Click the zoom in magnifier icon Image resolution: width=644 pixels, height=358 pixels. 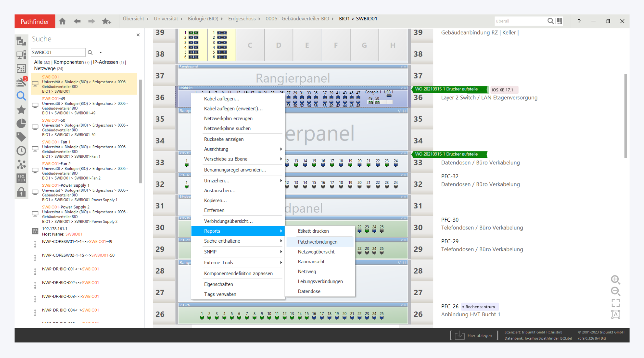(x=615, y=279)
